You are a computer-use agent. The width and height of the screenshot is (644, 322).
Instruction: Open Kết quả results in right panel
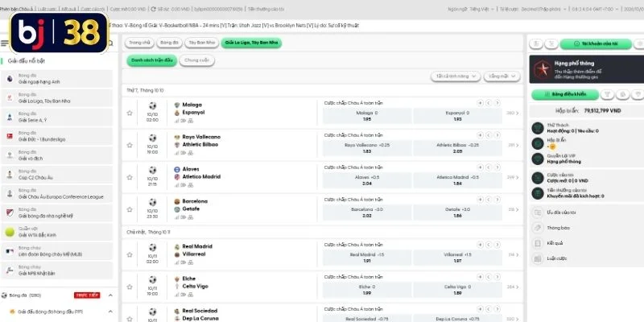(x=586, y=243)
